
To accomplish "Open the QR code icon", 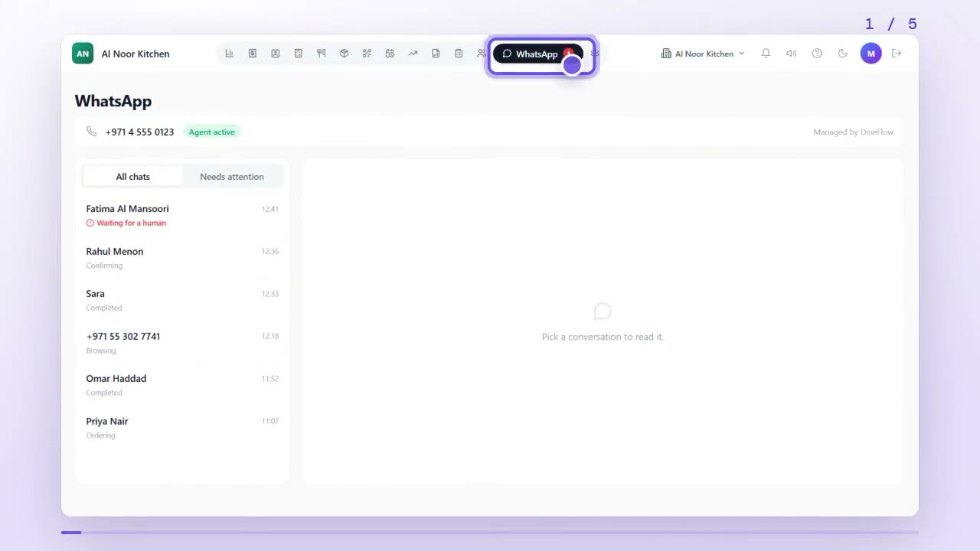I will click(x=367, y=54).
